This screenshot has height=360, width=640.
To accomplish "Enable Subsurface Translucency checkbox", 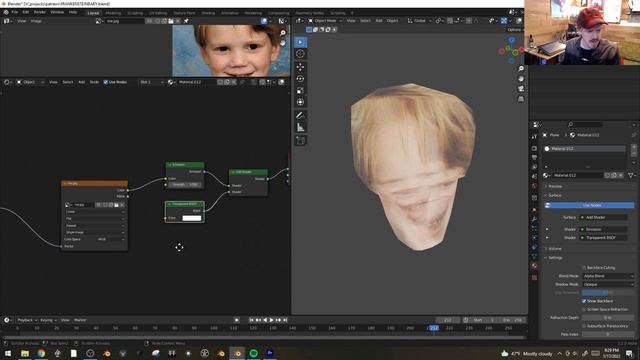I will [584, 326].
